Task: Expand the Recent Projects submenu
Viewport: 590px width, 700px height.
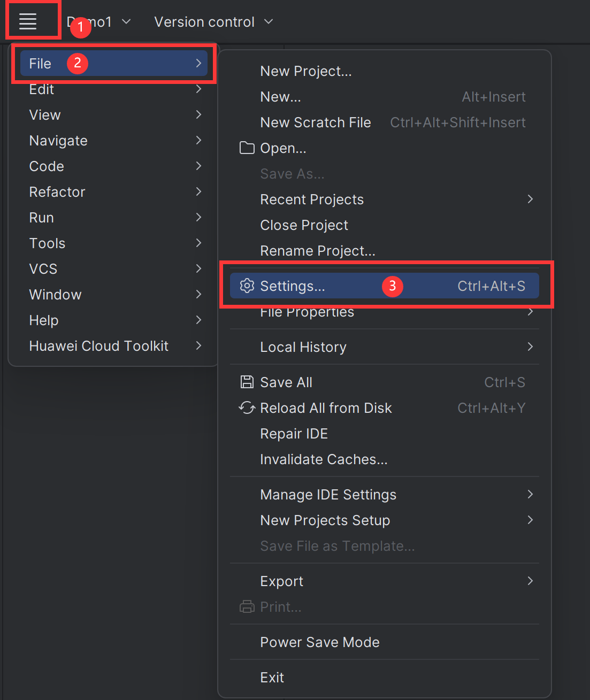Action: click(312, 199)
